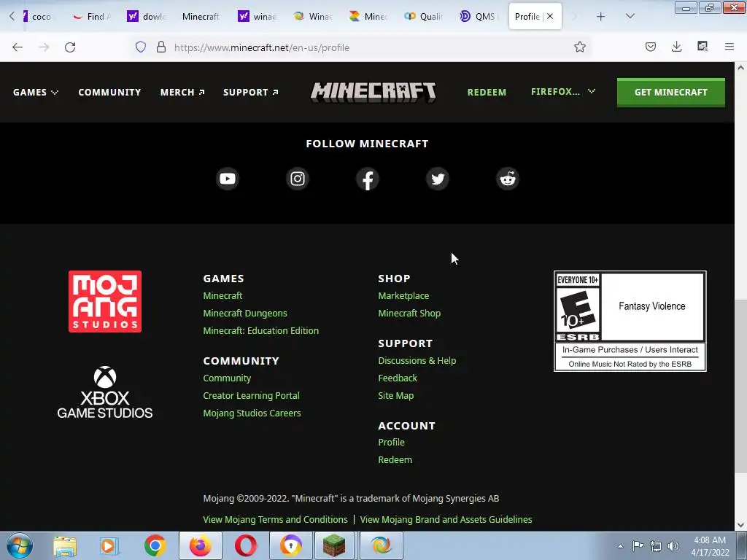Click the Get Minecraft button
Viewport: 747px width, 560px height.
pos(671,93)
